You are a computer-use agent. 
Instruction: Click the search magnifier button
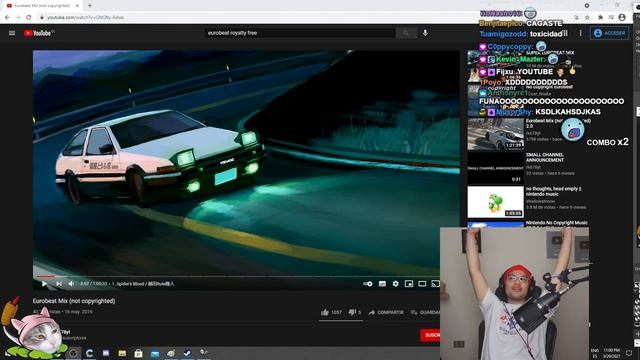pyautogui.click(x=406, y=33)
